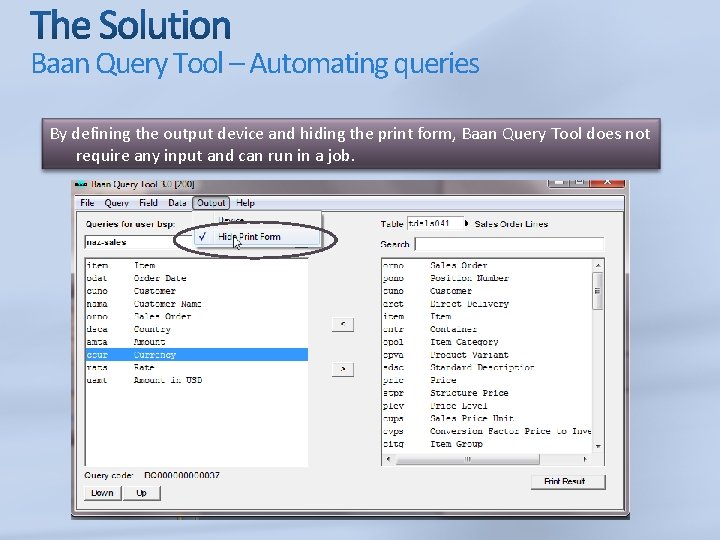Viewport: 720px width, 540px height.
Task: Toggle the Hide Print Form option
Action: pos(257,237)
